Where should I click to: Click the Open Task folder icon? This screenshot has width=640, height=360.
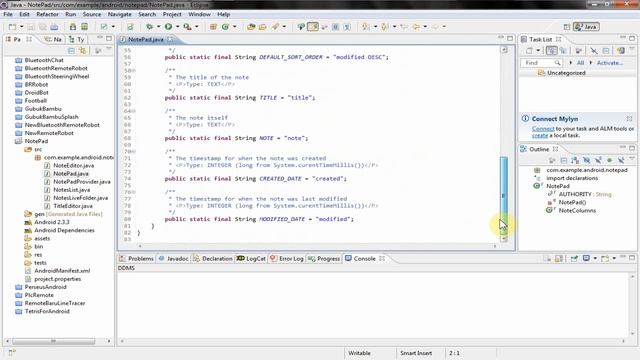(x=262, y=27)
